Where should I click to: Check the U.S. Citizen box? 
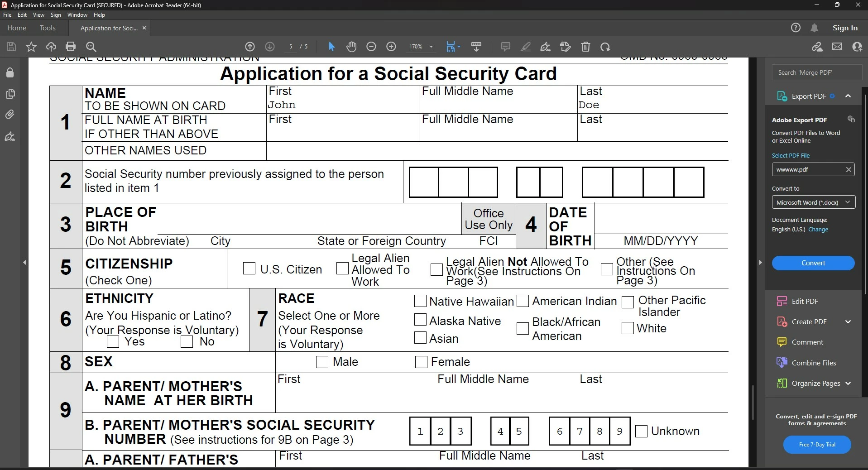pyautogui.click(x=249, y=269)
